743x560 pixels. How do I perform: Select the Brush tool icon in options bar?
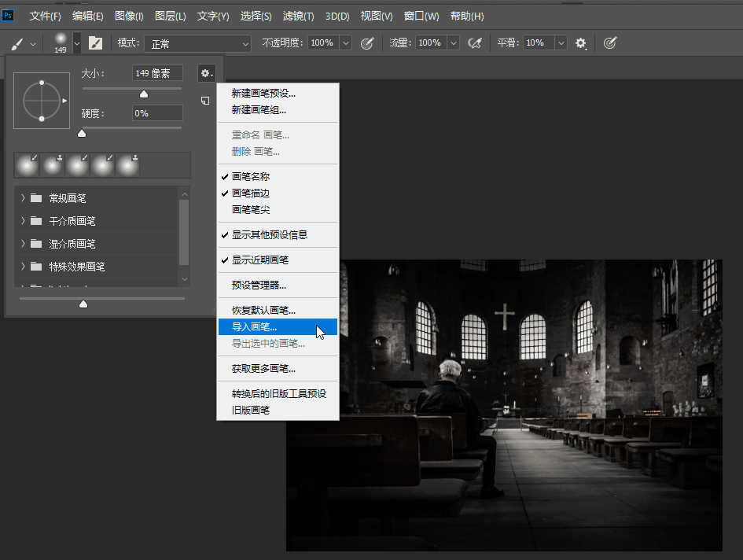point(17,43)
